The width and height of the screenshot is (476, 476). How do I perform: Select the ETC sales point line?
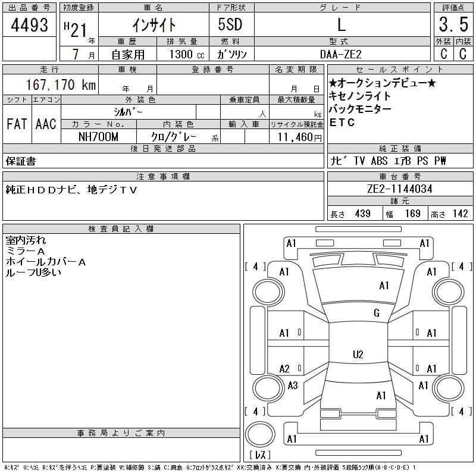click(x=342, y=123)
